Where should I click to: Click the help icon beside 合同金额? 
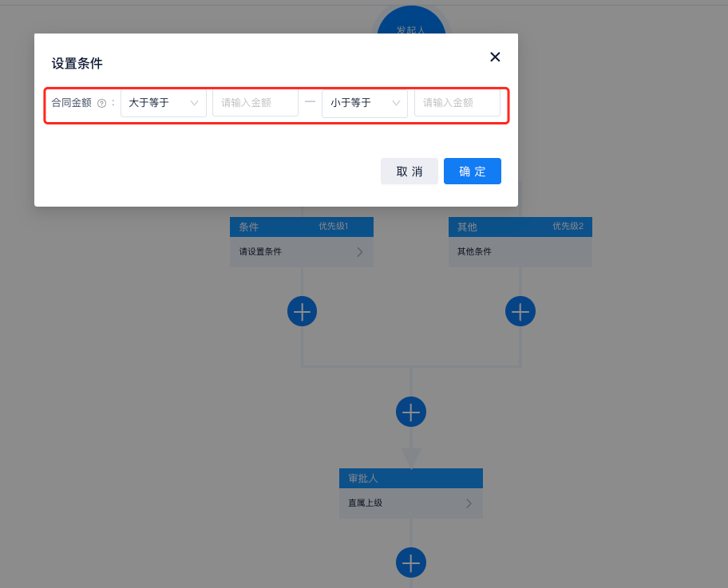click(101, 103)
